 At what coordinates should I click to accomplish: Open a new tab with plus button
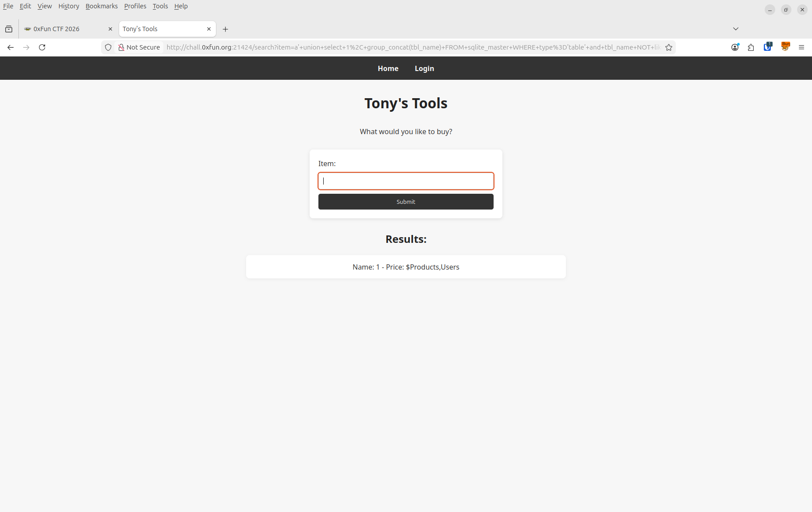point(226,29)
